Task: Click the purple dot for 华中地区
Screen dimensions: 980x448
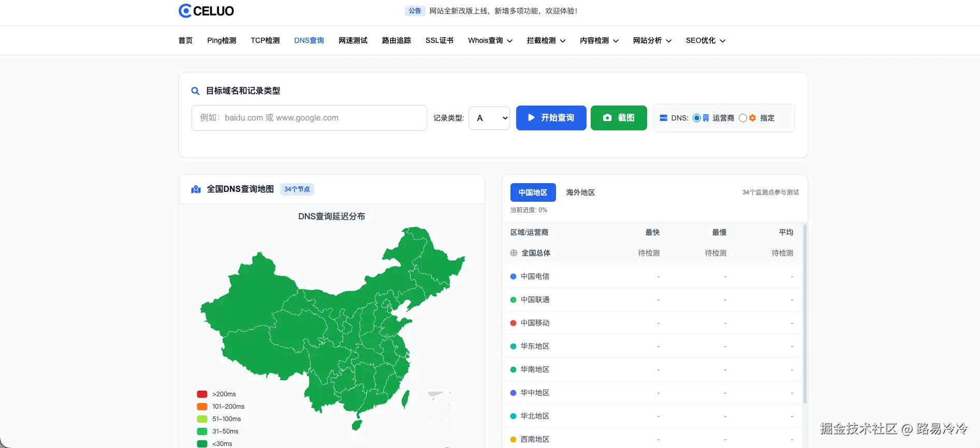Action: [x=514, y=393]
